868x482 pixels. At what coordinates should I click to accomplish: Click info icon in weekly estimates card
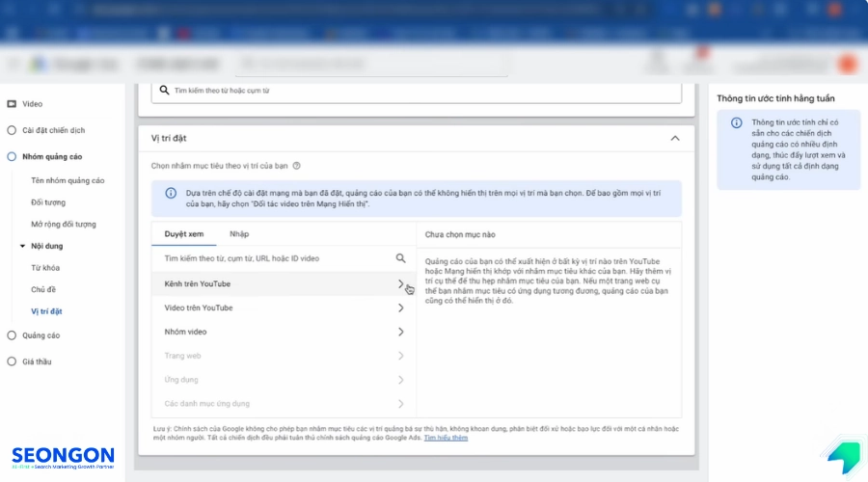click(x=736, y=122)
